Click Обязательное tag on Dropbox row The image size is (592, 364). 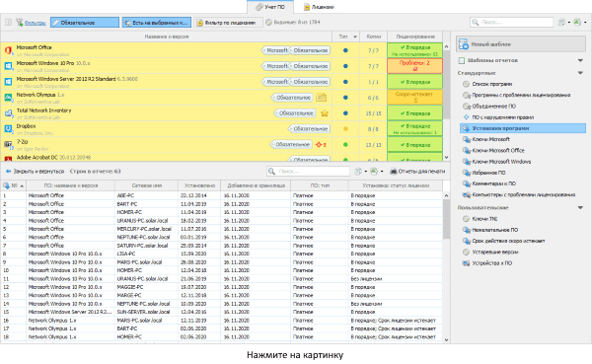click(309, 129)
